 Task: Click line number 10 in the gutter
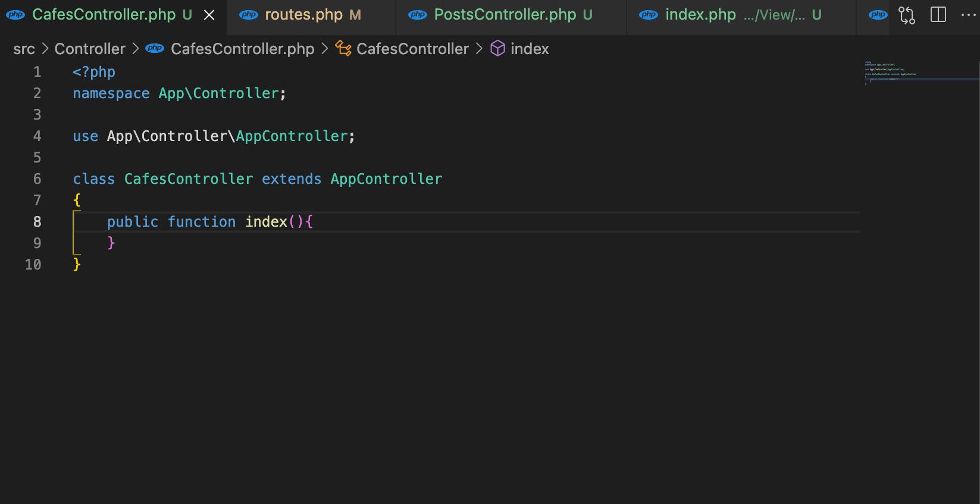(x=33, y=265)
